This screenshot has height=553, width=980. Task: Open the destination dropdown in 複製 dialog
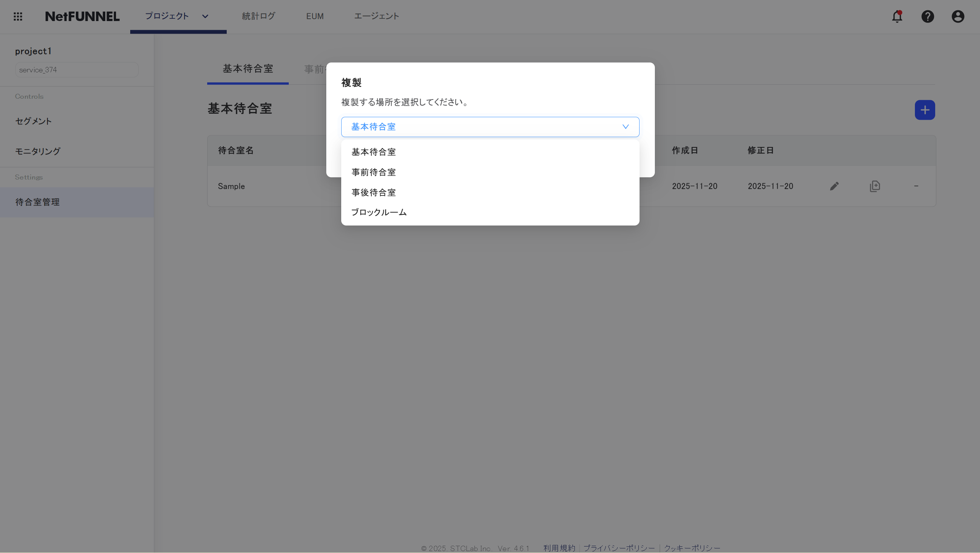489,127
